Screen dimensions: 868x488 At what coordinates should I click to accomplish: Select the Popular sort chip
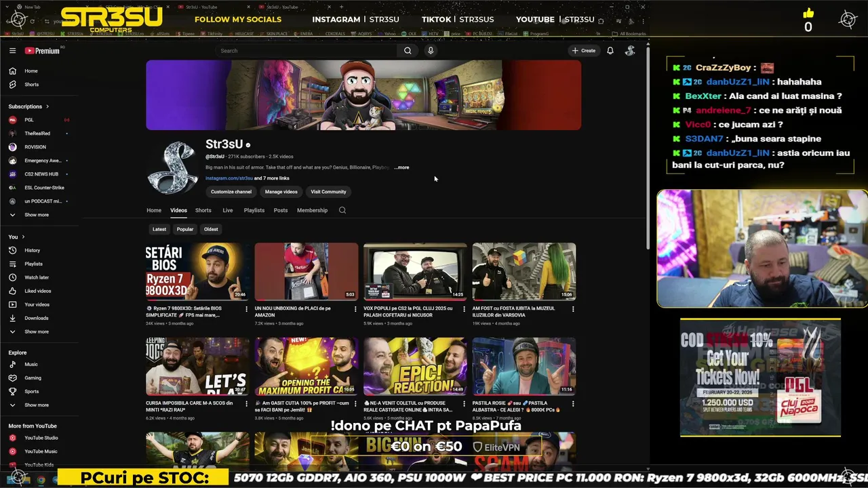click(185, 229)
